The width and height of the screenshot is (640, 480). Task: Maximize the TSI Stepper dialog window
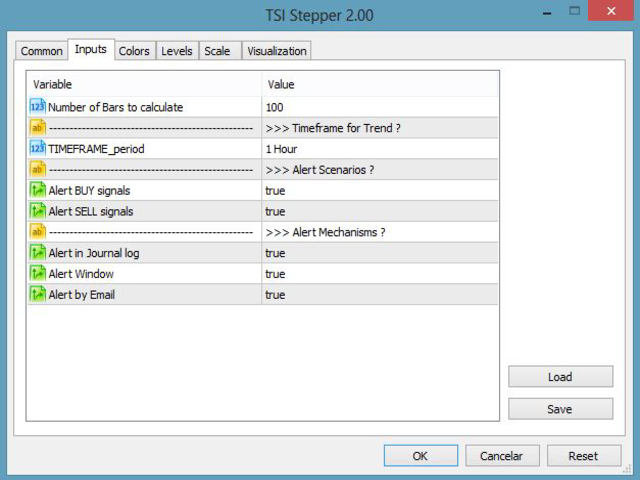[575, 11]
